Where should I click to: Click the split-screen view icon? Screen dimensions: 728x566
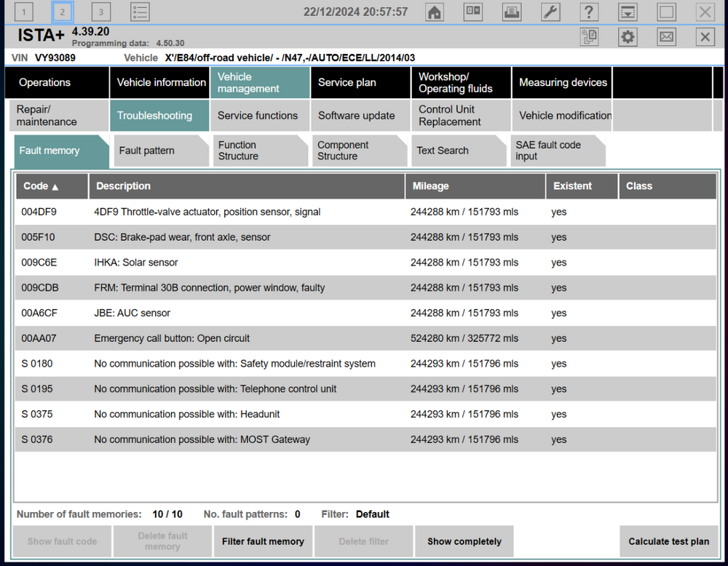[x=473, y=12]
